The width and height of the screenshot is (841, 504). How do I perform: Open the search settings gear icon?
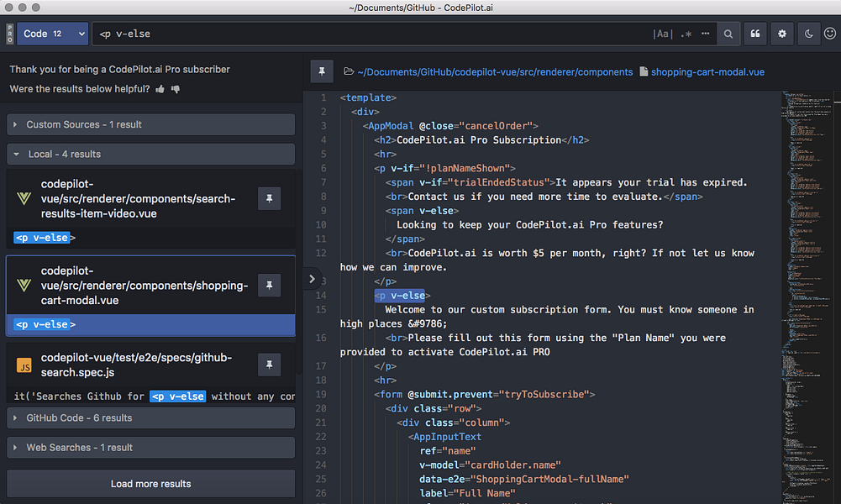click(781, 34)
